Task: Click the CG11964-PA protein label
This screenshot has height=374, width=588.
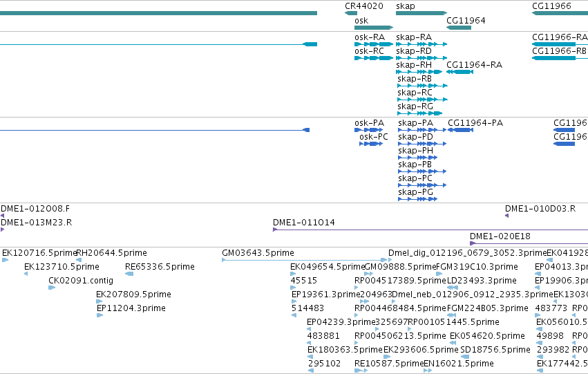Action: pos(475,123)
